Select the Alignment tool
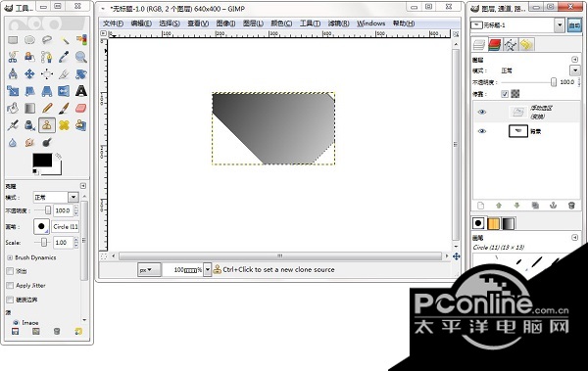The height and width of the screenshot is (371, 588). click(47, 73)
